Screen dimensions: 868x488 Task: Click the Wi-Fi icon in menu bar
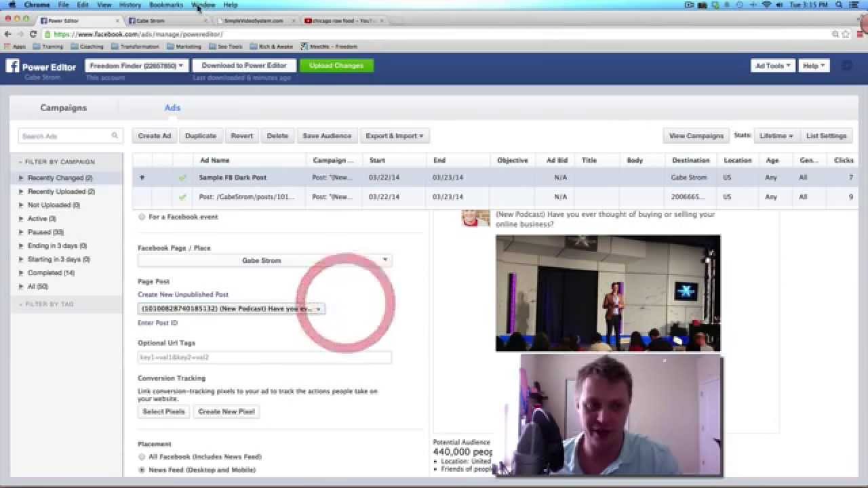pyautogui.click(x=766, y=5)
